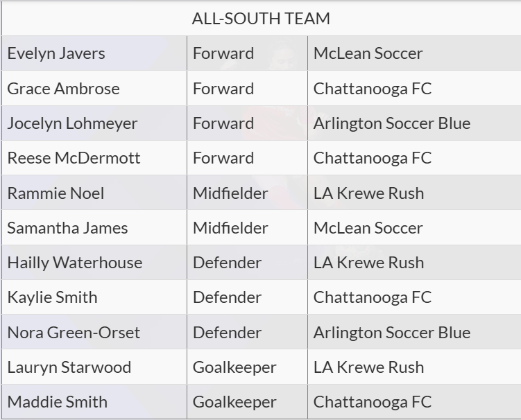This screenshot has height=420, width=521.
Task: Select the Evelyn Javers name cell
Action: tap(56, 53)
